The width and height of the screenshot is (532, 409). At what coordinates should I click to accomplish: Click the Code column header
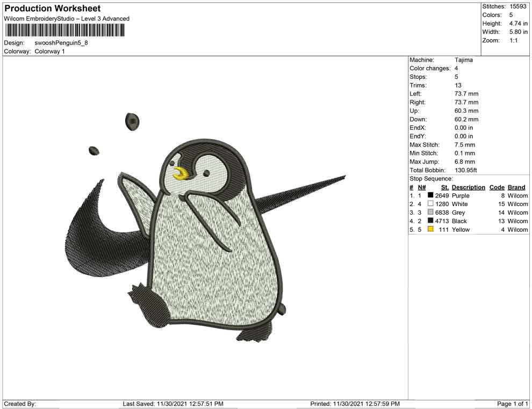click(x=497, y=187)
